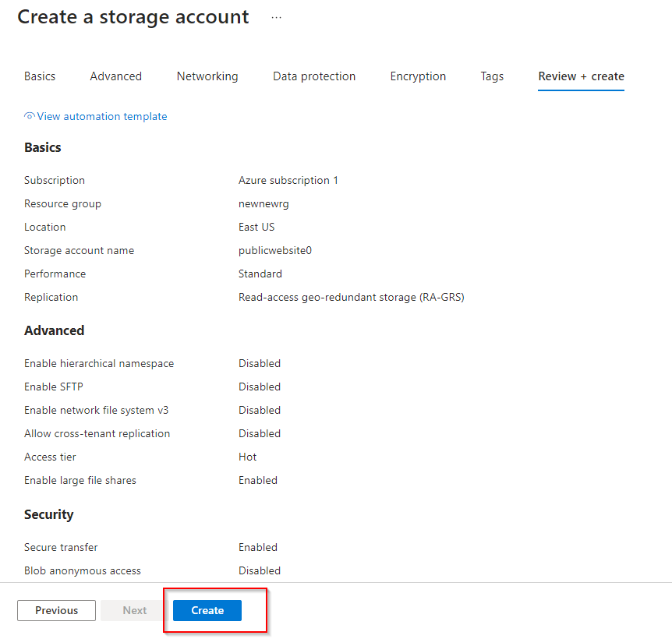This screenshot has height=639, width=672.
Task: Click the blue Create button
Action: pyautogui.click(x=207, y=610)
